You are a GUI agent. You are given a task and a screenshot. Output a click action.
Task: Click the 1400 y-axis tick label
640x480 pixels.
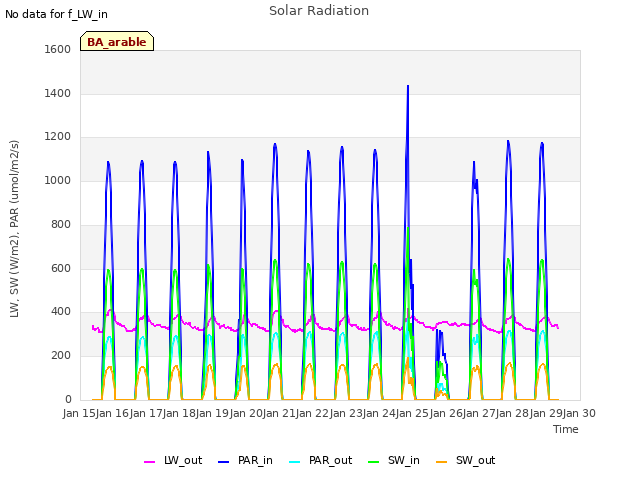coord(58,93)
